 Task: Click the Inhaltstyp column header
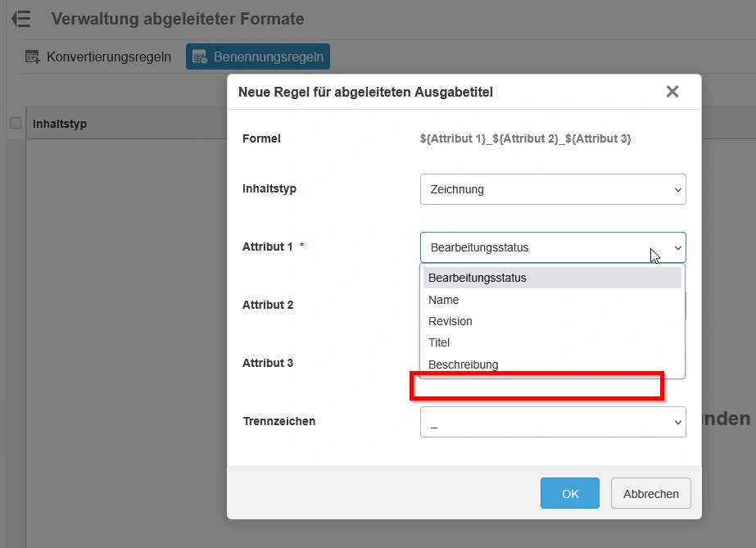60,124
